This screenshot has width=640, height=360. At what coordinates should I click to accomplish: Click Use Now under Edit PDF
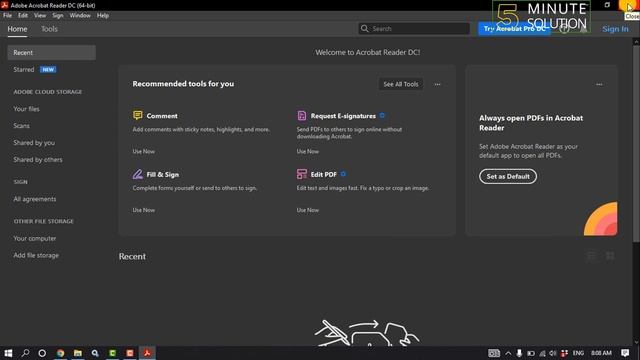308,210
